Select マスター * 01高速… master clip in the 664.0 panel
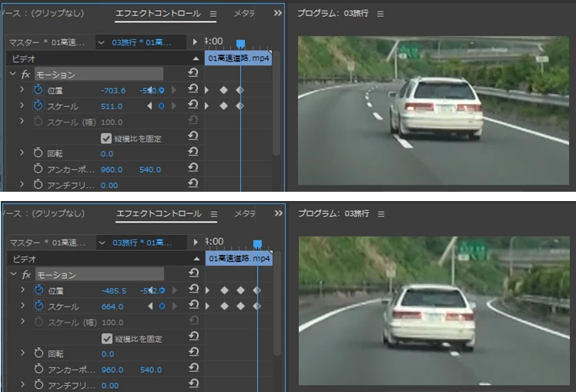The width and height of the screenshot is (576, 392). point(48,243)
